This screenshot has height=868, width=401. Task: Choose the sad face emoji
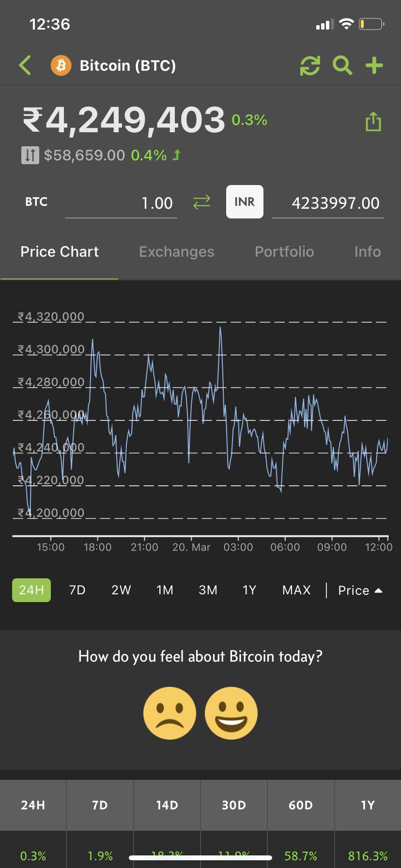[170, 713]
